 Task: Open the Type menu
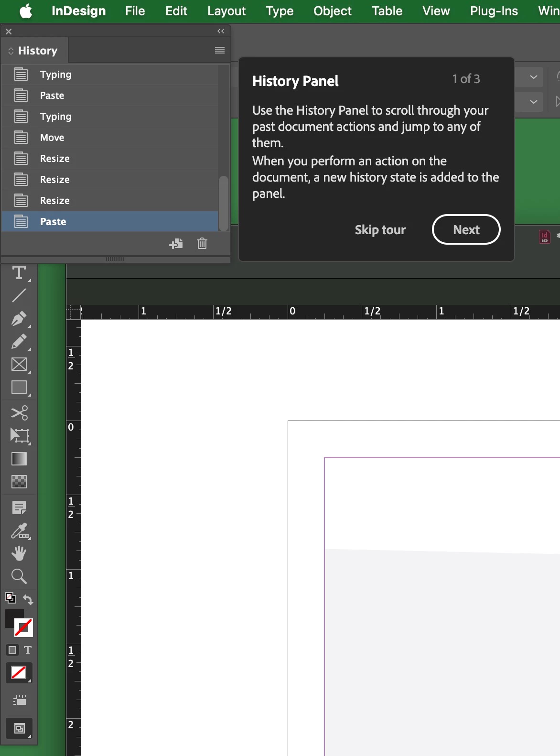280,11
